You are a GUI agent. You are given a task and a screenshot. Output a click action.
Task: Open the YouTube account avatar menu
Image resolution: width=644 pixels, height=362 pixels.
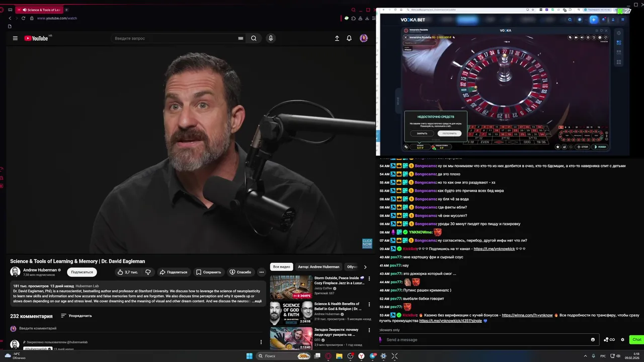pyautogui.click(x=364, y=38)
